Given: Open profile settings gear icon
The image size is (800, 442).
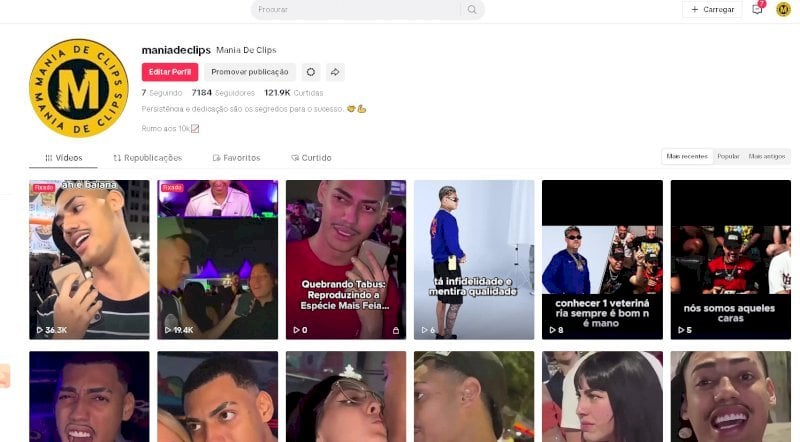Looking at the screenshot, I should [311, 72].
